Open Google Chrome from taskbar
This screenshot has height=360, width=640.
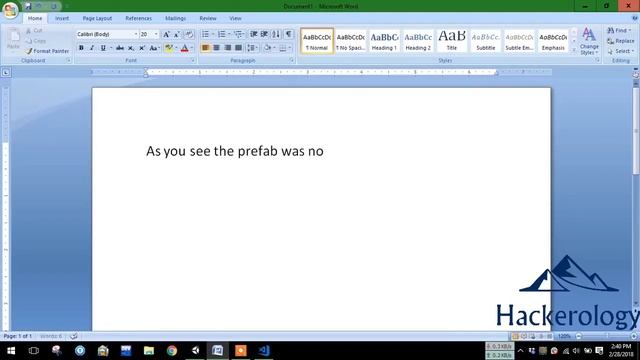pos(172,351)
